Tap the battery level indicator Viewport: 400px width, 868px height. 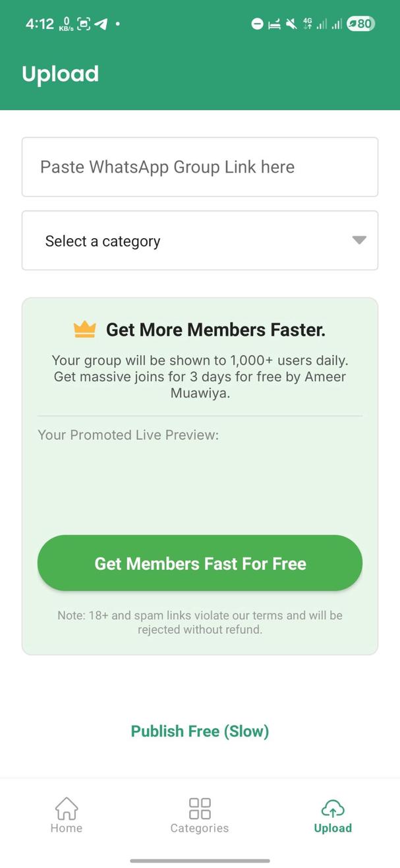tap(360, 24)
